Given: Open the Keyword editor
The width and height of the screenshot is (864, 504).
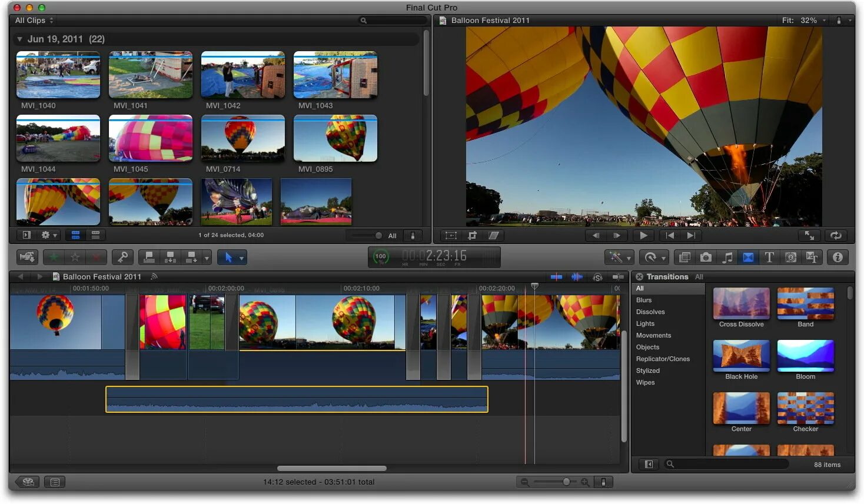Looking at the screenshot, I should tap(122, 257).
